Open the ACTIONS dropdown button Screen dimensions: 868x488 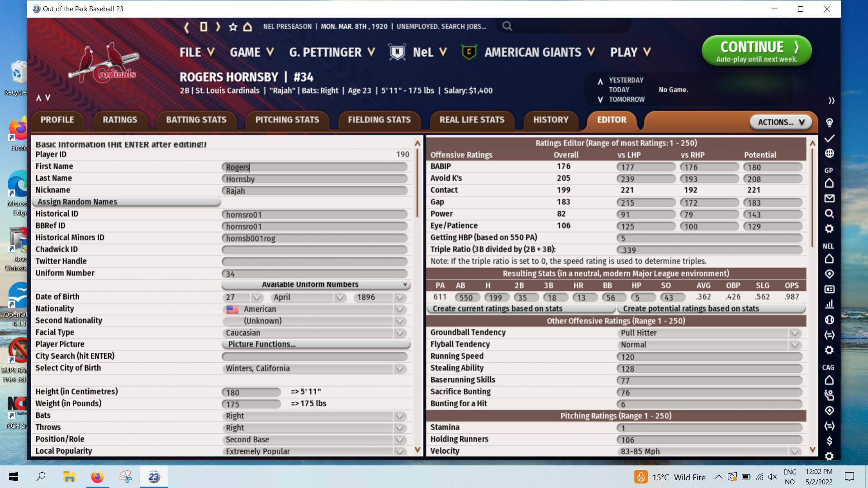(x=781, y=122)
